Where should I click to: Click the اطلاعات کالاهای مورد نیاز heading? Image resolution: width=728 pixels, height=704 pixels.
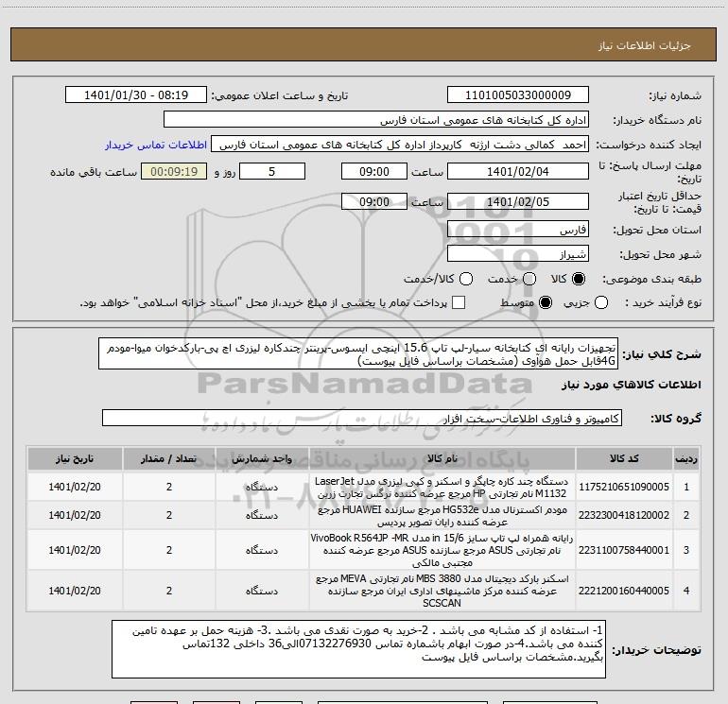632,385
